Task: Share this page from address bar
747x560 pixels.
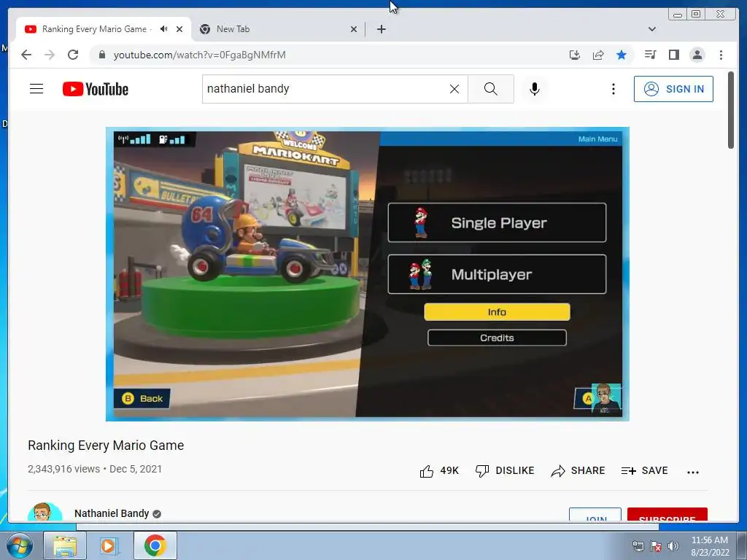Action: [x=598, y=55]
